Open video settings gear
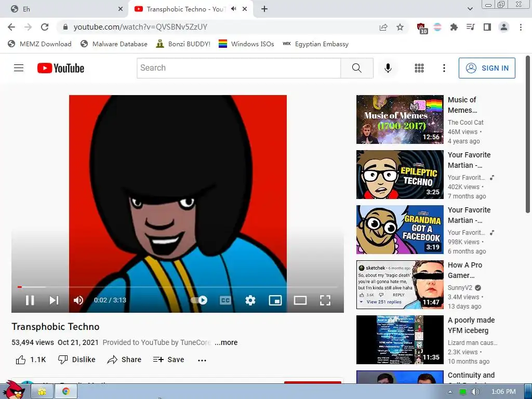Screen dimensions: 532x399 (250, 300)
